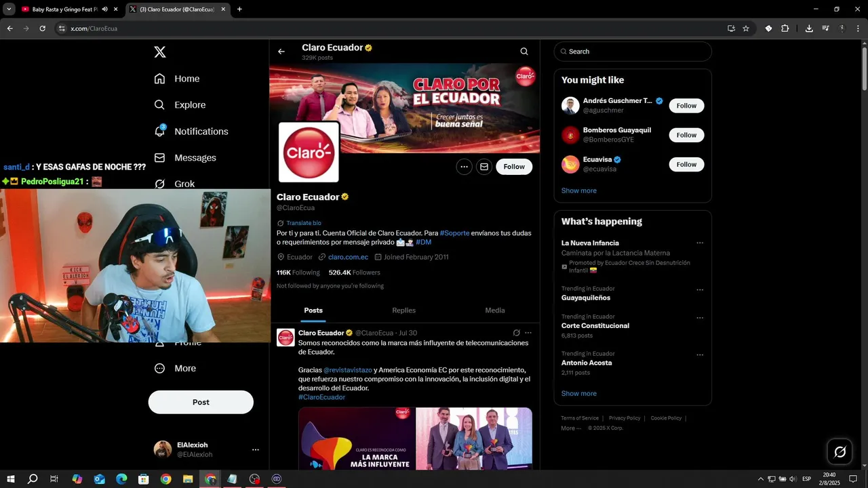Open a new Chrome tab
This screenshot has height=488, width=868.
(x=239, y=9)
